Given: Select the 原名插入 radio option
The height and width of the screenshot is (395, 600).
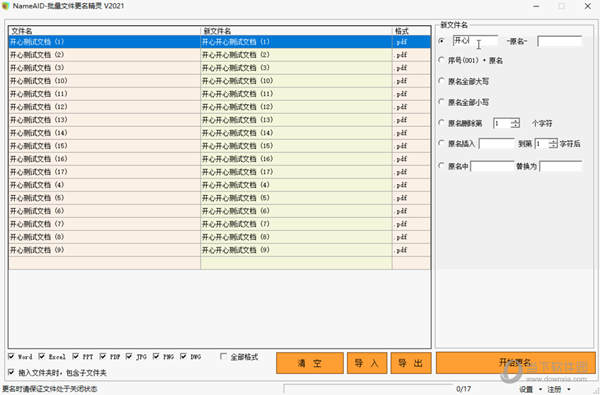Looking at the screenshot, I should pos(442,143).
